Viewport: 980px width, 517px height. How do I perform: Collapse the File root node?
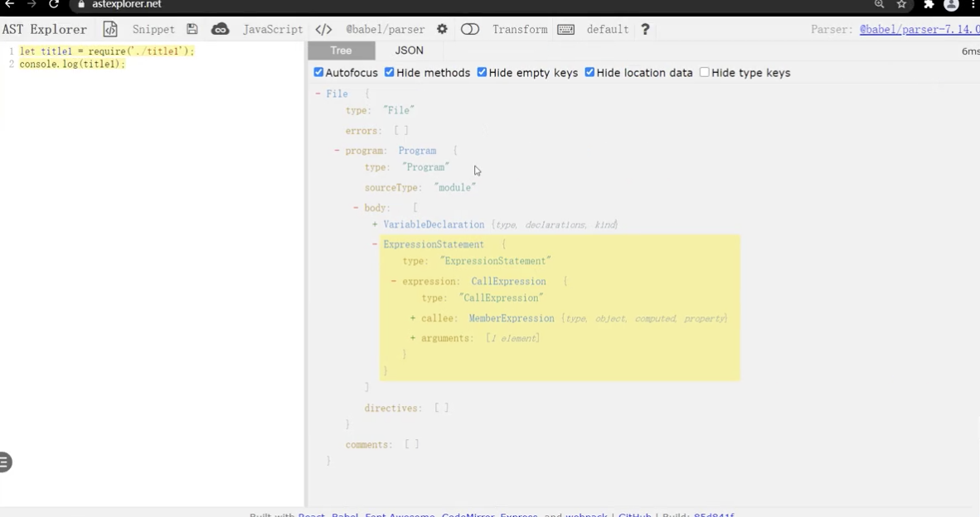pyautogui.click(x=318, y=94)
